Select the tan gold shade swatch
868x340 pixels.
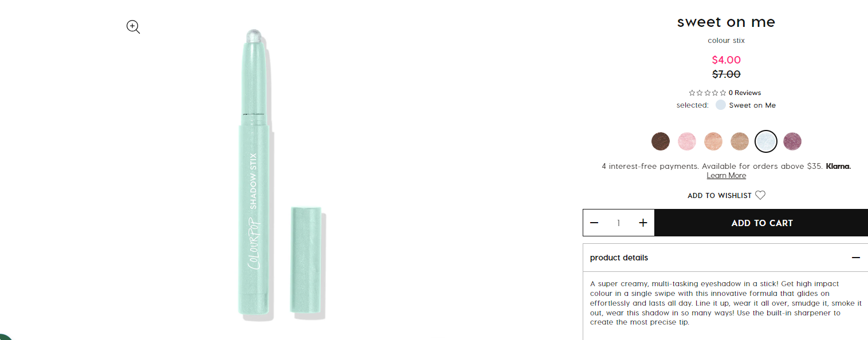click(x=740, y=141)
